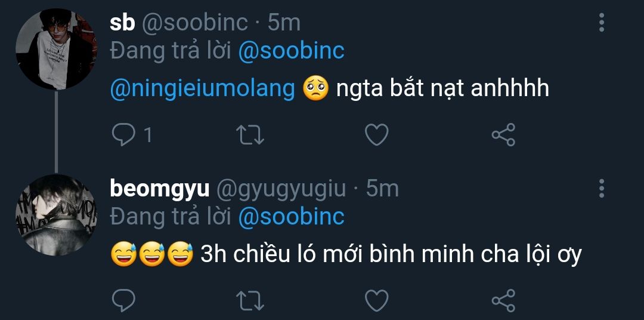Share beomgyu's tweet using share icon
Image resolution: width=644 pixels, height=320 pixels.
click(x=503, y=300)
